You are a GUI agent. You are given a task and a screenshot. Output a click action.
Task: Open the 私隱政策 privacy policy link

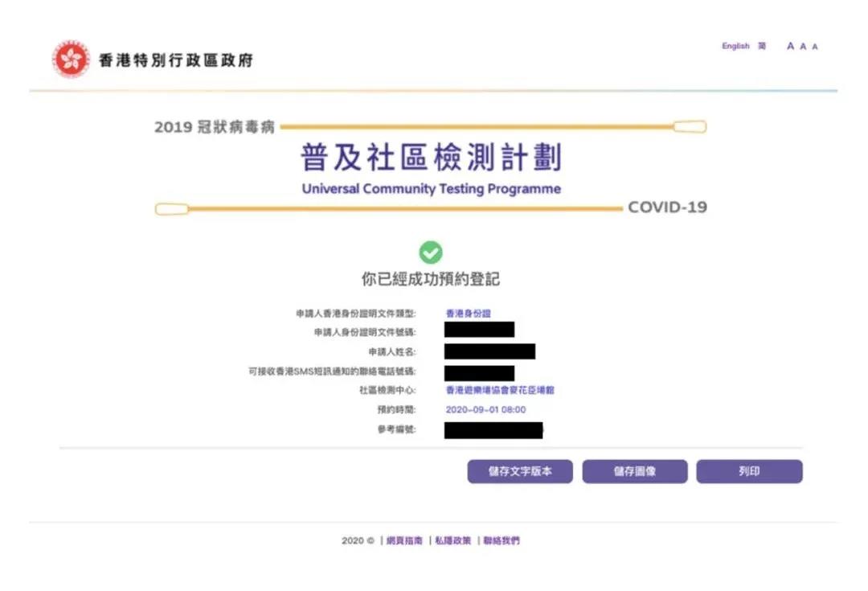(453, 541)
